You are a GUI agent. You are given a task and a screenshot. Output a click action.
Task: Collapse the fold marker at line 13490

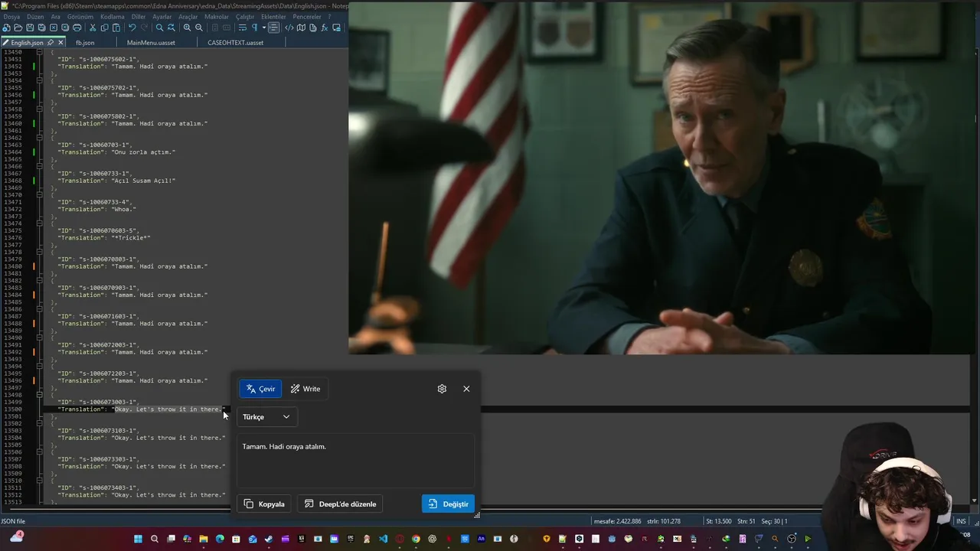tap(40, 337)
